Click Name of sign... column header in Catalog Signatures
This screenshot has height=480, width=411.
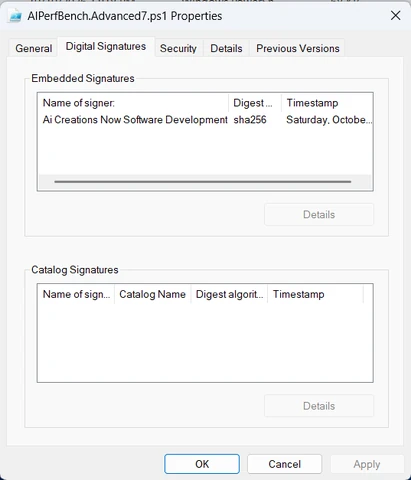coord(76,294)
